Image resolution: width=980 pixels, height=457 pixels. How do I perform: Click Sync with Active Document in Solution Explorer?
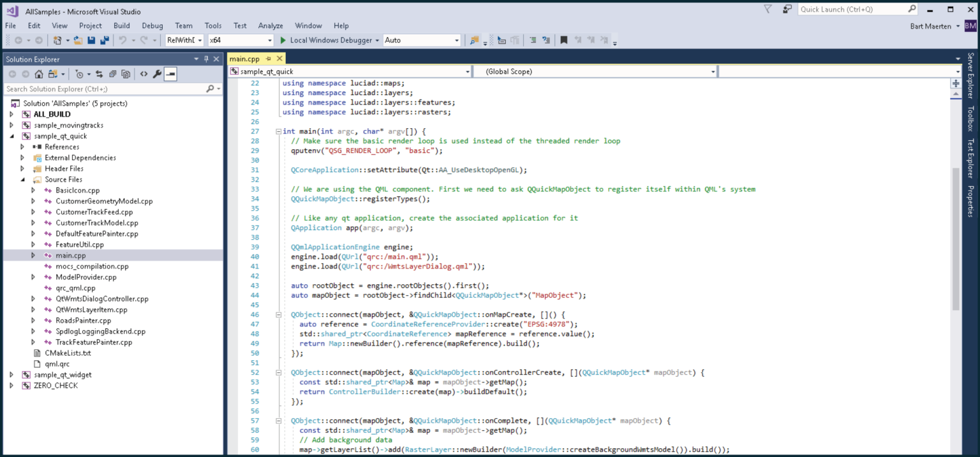pyautogui.click(x=99, y=73)
